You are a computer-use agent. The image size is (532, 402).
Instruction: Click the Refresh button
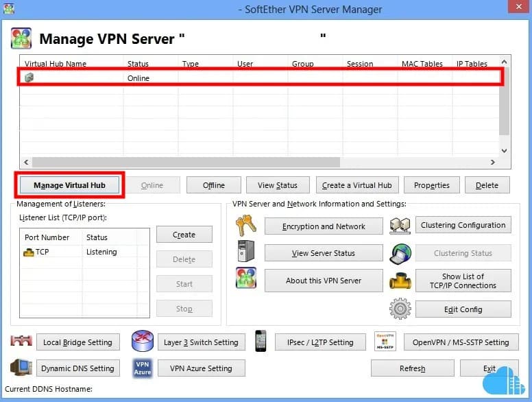[x=412, y=368]
